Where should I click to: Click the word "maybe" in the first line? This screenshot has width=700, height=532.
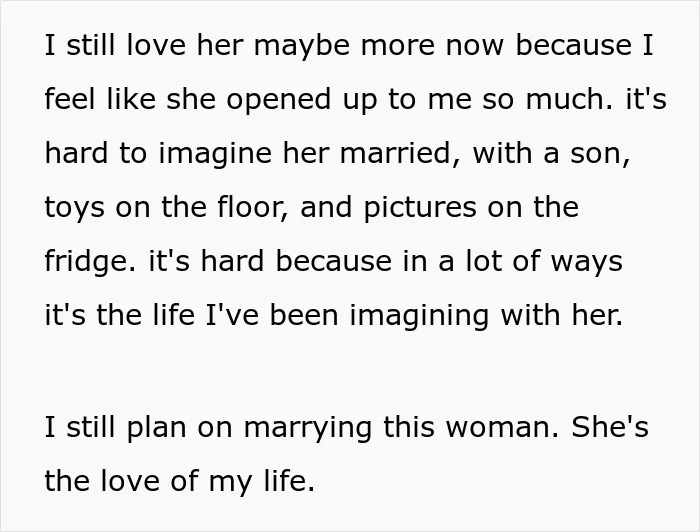(302, 46)
